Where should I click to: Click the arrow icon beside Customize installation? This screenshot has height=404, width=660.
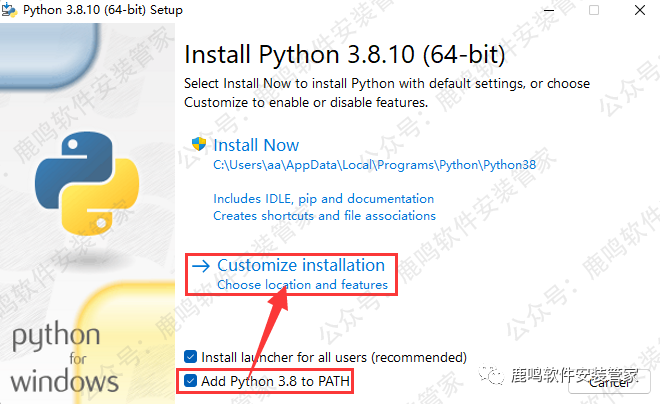pyautogui.click(x=202, y=266)
